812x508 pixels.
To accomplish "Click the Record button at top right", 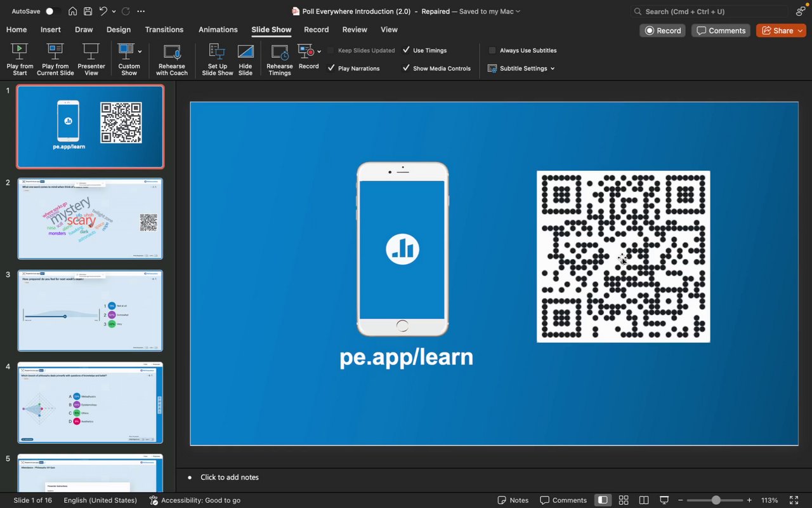I will coord(663,30).
